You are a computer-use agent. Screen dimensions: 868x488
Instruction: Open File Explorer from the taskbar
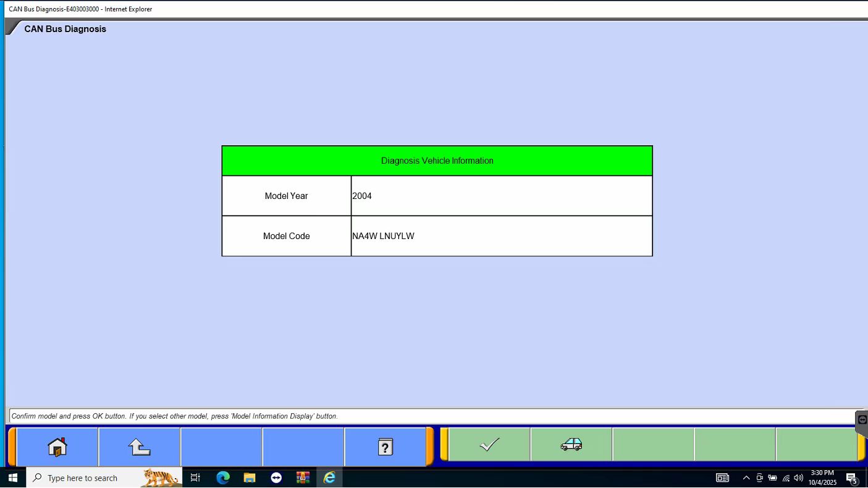click(250, 477)
